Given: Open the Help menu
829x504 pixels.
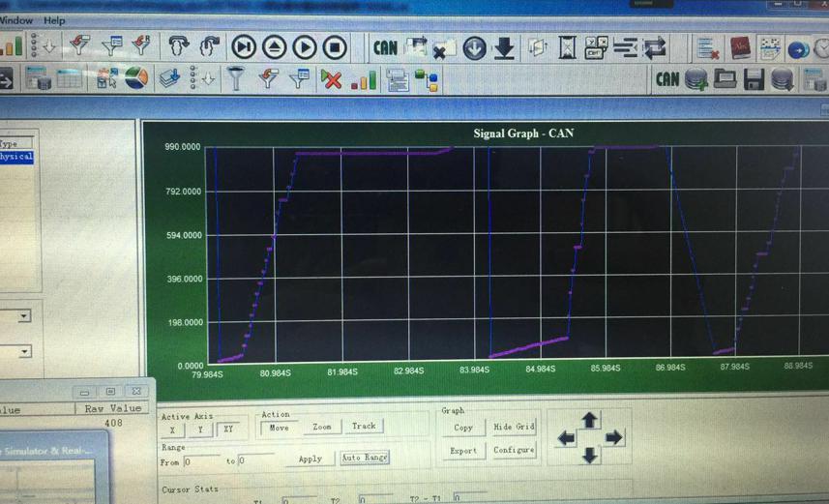Looking at the screenshot, I should [x=54, y=20].
